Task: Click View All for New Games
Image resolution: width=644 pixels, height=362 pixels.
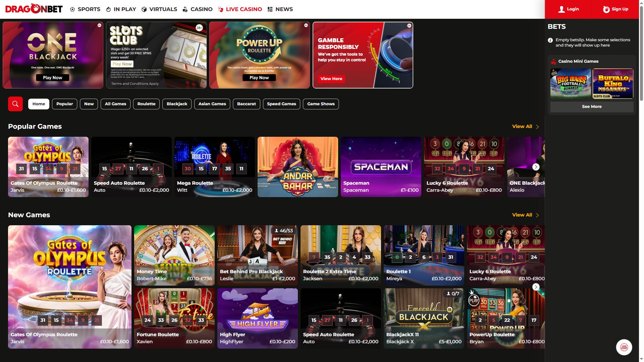Action: pos(525,215)
